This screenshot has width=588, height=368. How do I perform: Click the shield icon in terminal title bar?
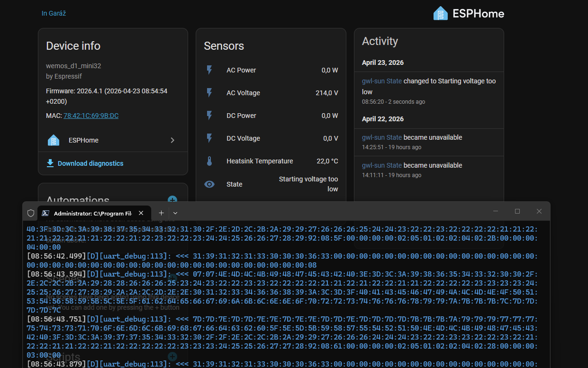[31, 213]
